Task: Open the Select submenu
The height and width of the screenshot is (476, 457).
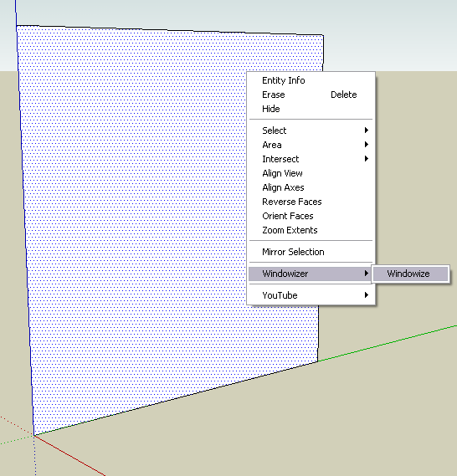Action: (311, 131)
